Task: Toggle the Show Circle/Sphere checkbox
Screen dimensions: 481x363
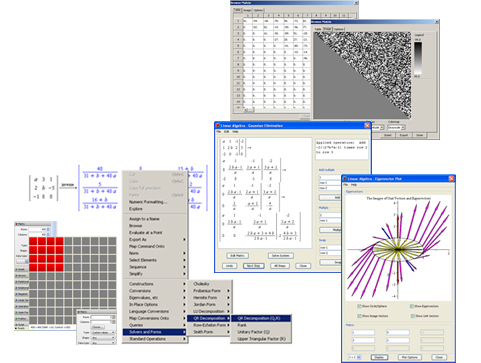Action: 359,306
